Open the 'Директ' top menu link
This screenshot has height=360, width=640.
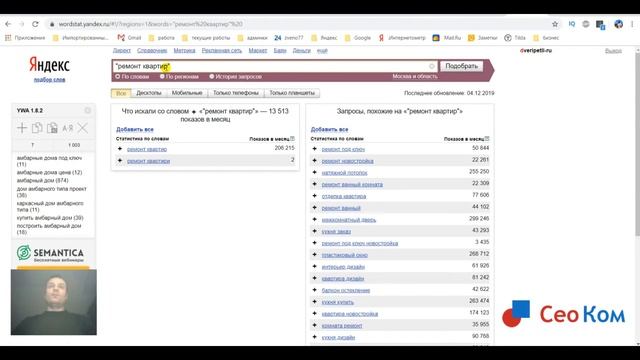[122, 51]
